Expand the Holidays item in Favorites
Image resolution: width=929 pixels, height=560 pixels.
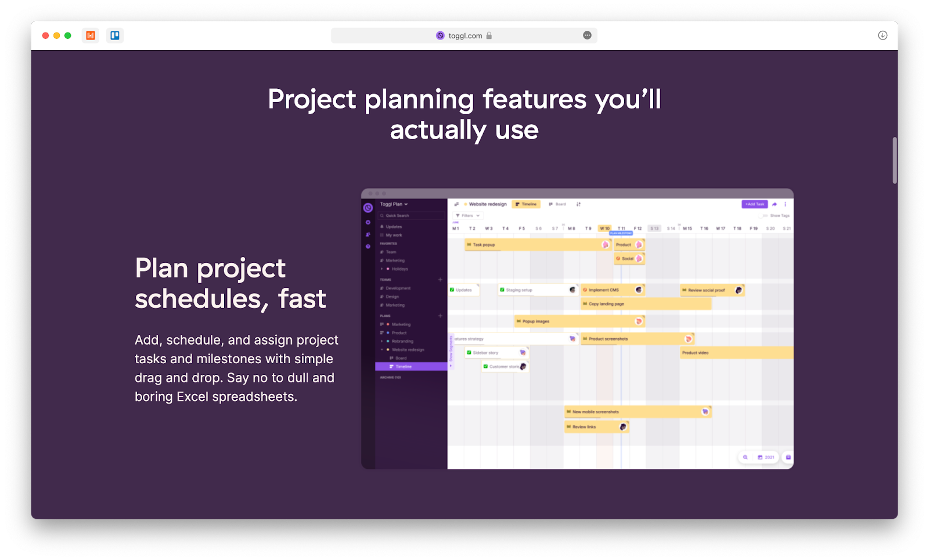tap(381, 269)
